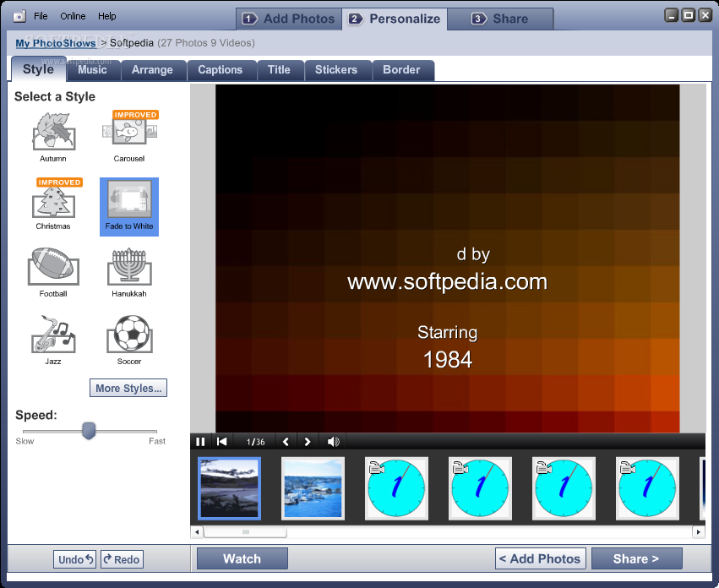This screenshot has height=588, width=719.
Task: Select the coastal dusk photo thumbnail
Action: (229, 488)
